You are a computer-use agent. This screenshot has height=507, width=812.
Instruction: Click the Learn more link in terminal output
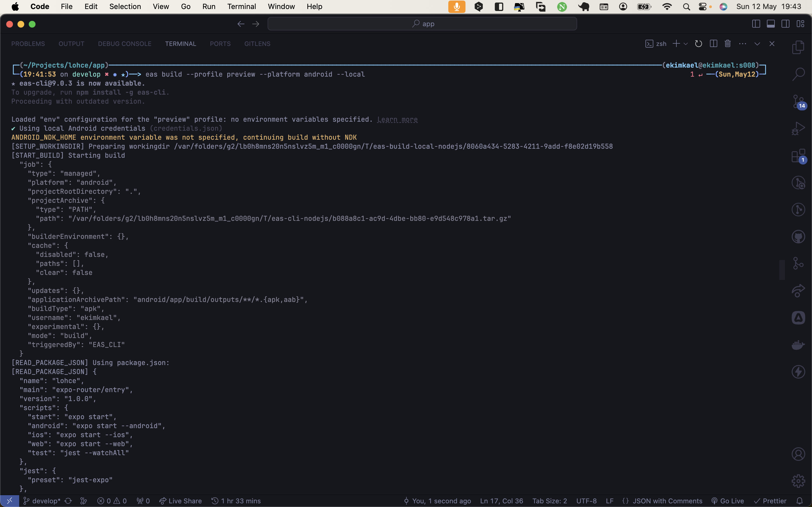coord(397,119)
